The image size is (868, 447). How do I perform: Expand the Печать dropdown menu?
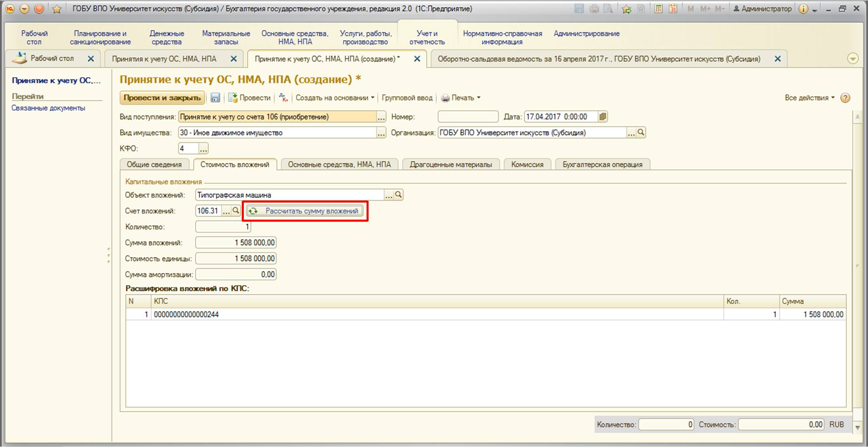click(x=462, y=98)
